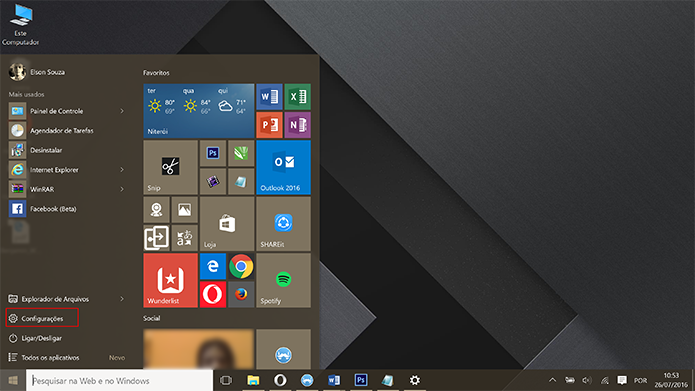695x391 pixels.
Task: Click the Pesquisar na Web search box
Action: pos(120,380)
